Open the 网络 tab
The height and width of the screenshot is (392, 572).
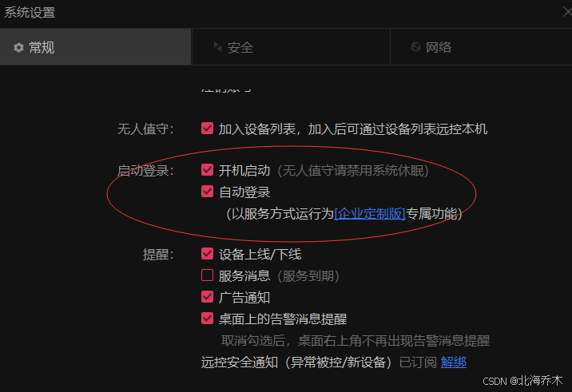point(481,47)
